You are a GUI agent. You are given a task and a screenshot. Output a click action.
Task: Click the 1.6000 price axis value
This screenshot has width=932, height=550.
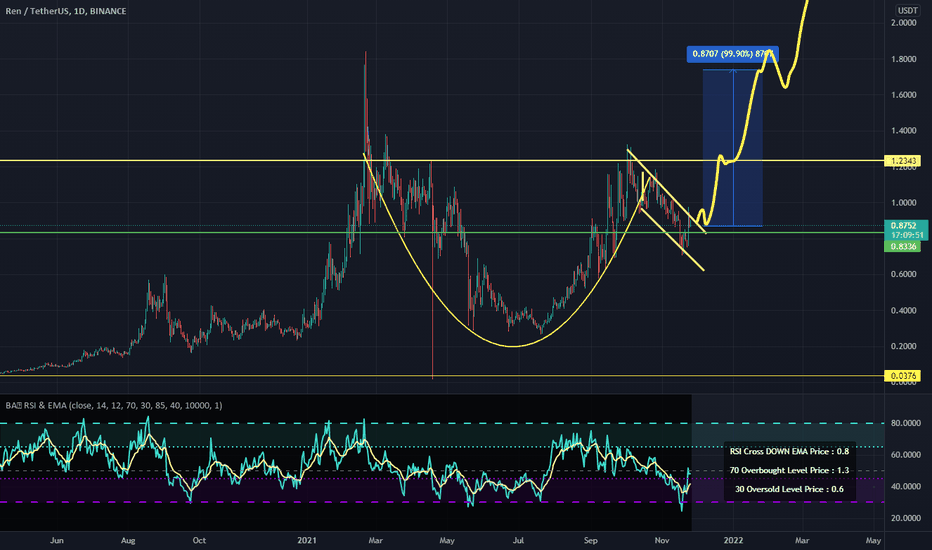pyautogui.click(x=903, y=95)
